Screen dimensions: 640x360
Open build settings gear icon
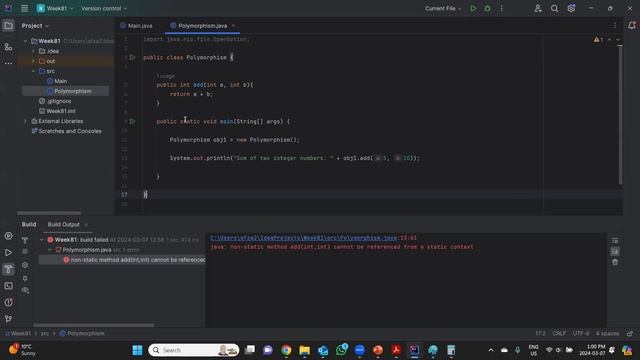click(x=25, y=265)
